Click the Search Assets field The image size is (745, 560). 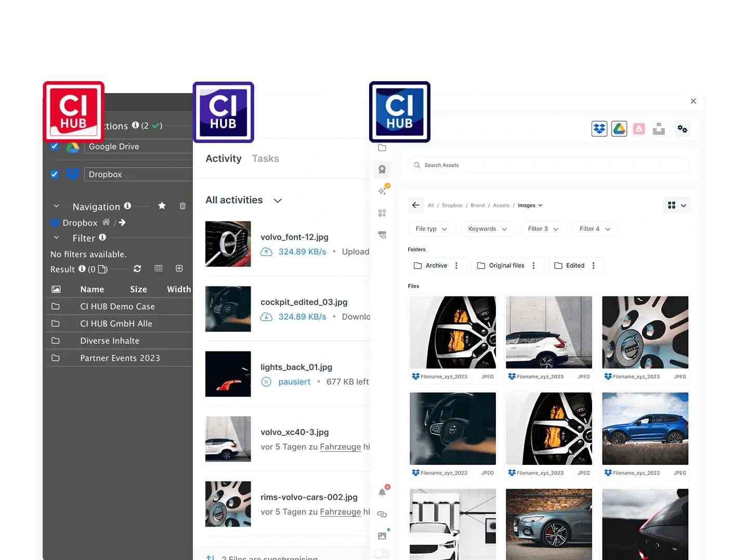548,165
